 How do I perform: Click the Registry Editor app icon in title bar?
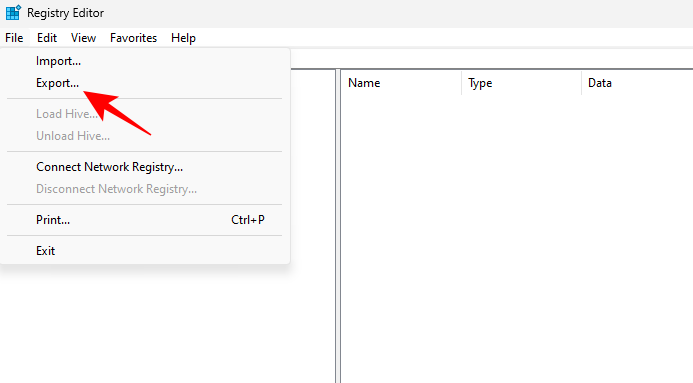13,12
